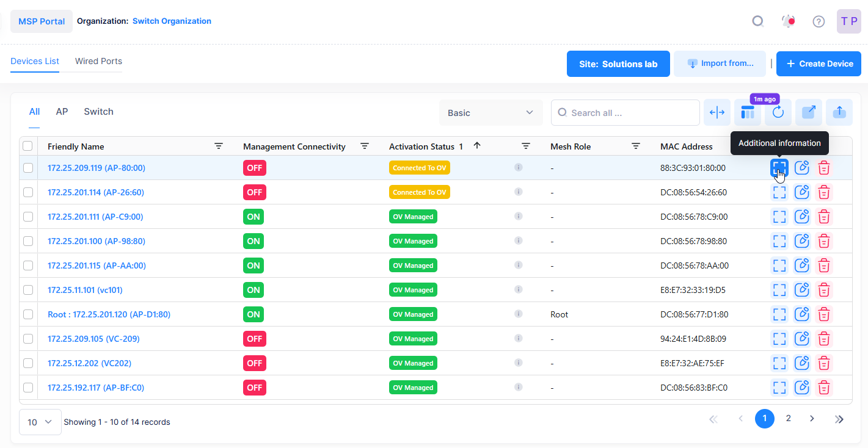Click the Create Device button

[x=818, y=64]
